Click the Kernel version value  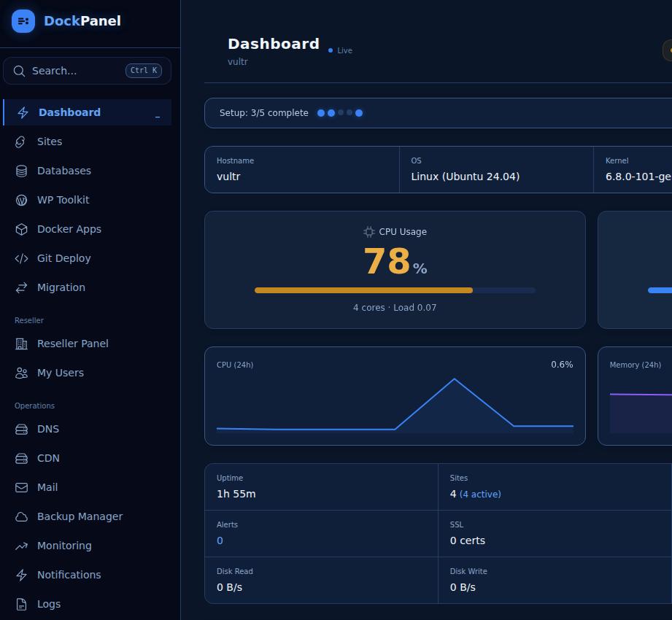click(x=638, y=177)
